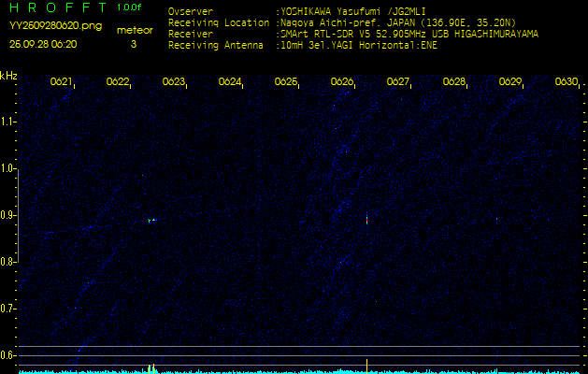Click the 0.6 kHz axis label

[7, 355]
